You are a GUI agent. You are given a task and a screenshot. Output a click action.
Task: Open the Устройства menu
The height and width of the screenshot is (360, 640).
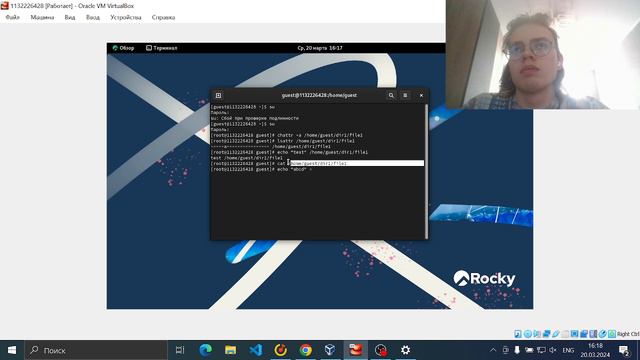[126, 17]
